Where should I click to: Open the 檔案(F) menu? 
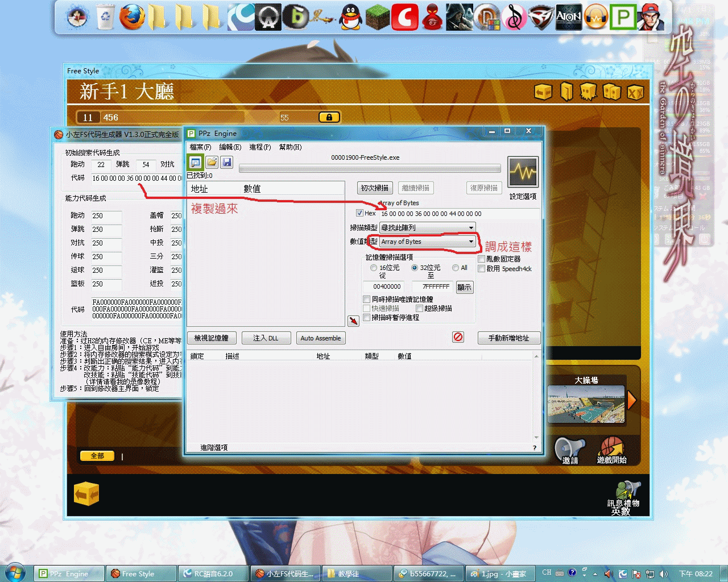coord(200,147)
